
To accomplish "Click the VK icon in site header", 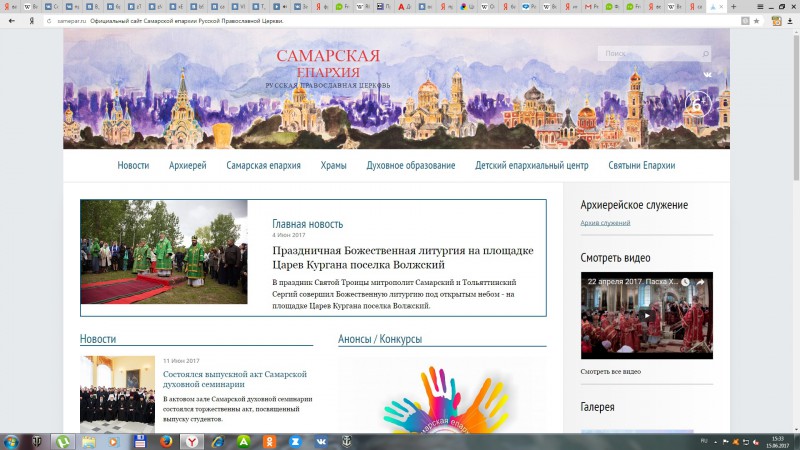I will pos(707,74).
